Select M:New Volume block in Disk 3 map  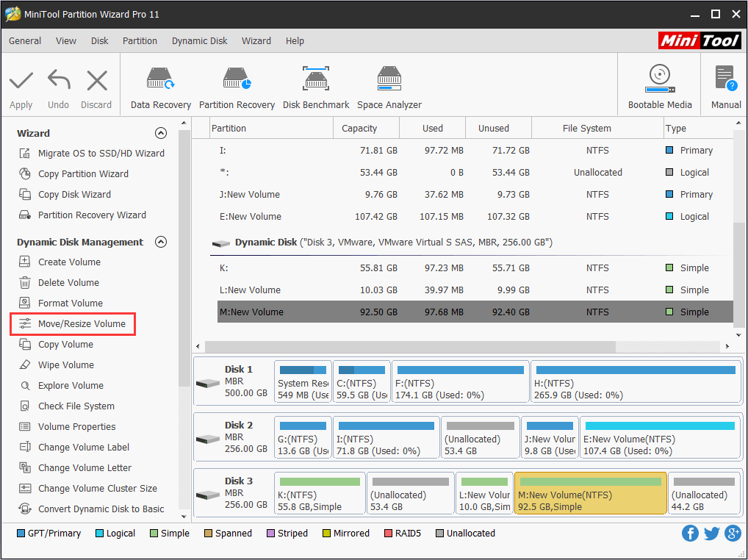[590, 493]
